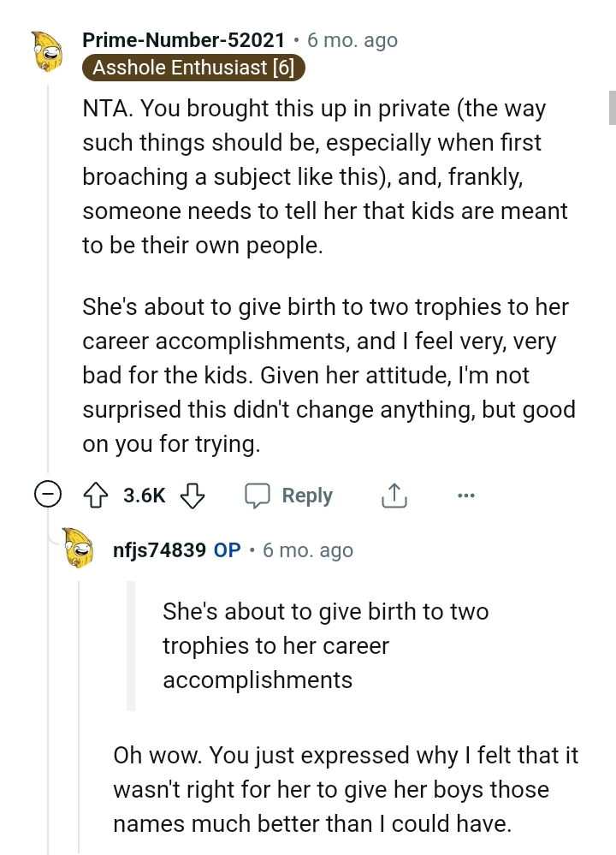
Task: Open nfjs74839 user profile
Action: click(x=159, y=550)
